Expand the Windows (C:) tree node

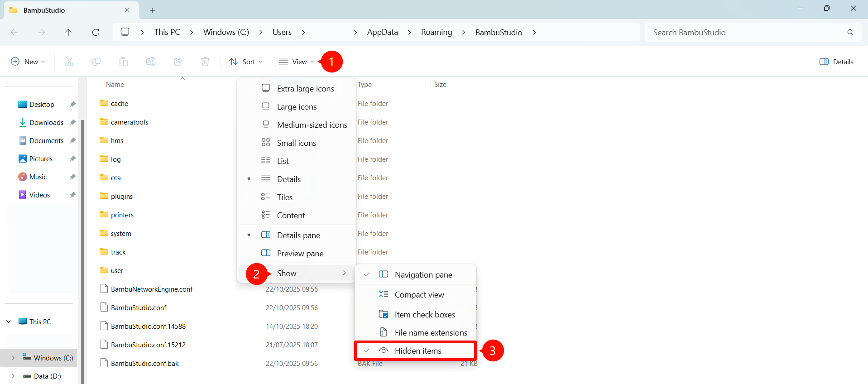click(x=13, y=358)
